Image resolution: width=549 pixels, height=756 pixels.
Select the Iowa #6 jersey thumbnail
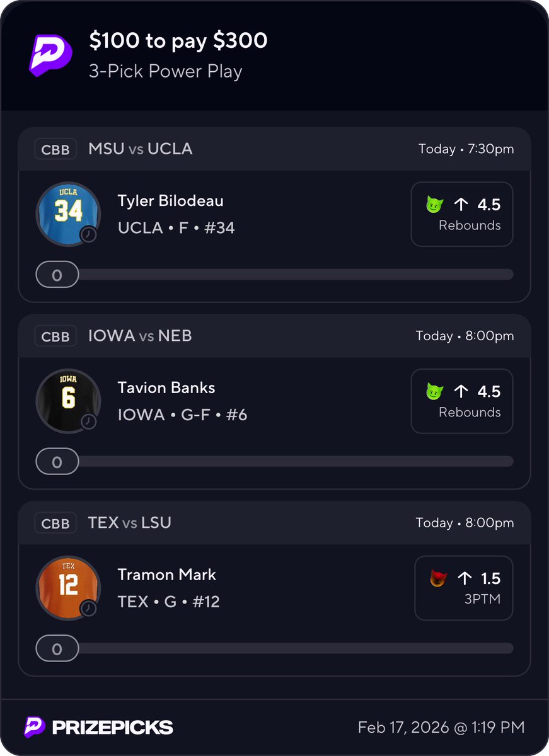68,401
